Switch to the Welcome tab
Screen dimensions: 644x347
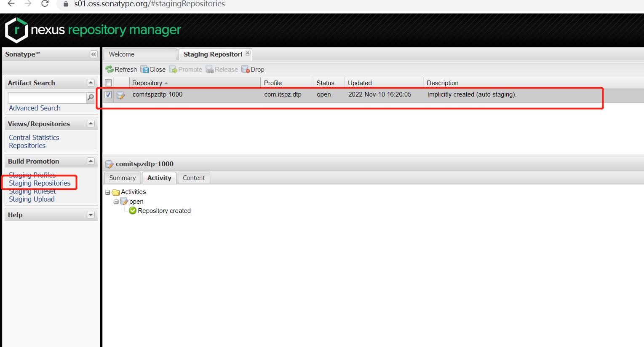point(140,54)
